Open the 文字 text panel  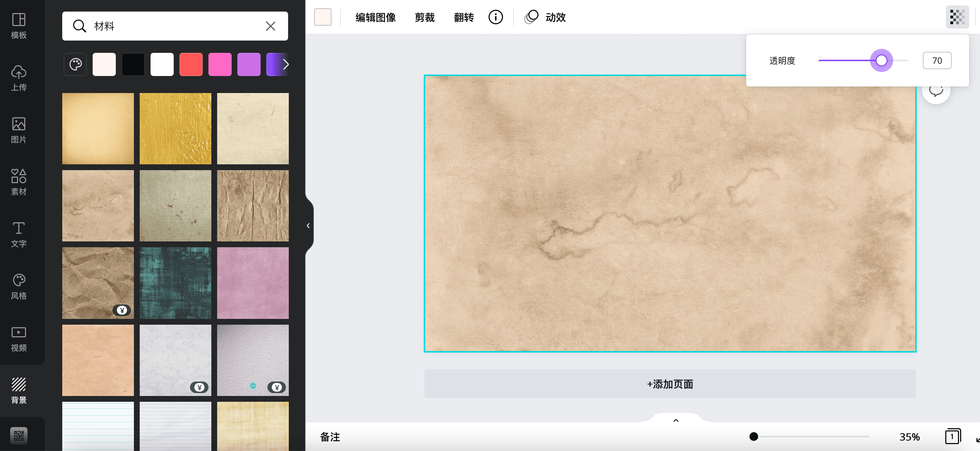(x=19, y=235)
